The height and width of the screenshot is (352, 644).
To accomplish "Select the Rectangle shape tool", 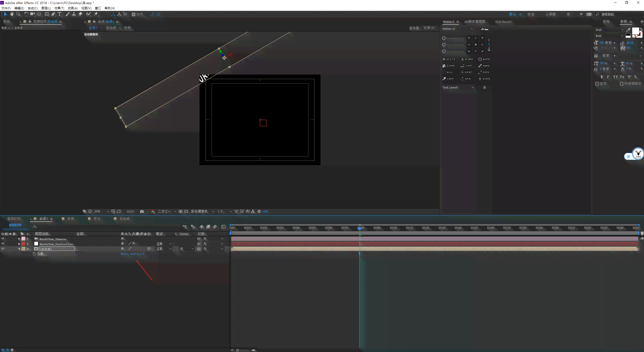I will [47, 14].
